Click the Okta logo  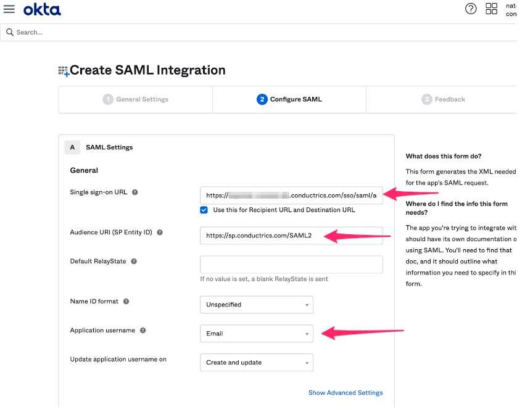coord(42,10)
